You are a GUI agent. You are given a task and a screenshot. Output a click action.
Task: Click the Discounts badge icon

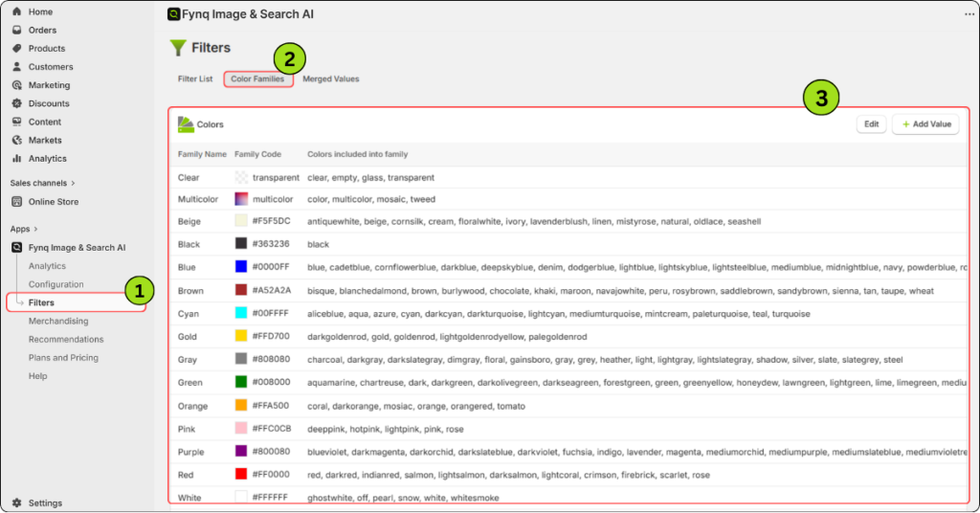(17, 103)
